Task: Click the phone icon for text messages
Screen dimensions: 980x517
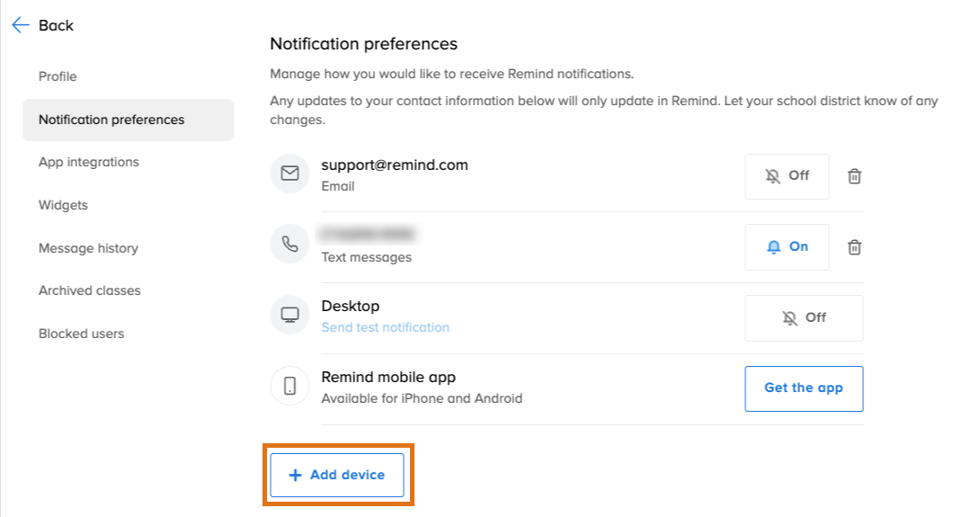Action: pyautogui.click(x=290, y=245)
